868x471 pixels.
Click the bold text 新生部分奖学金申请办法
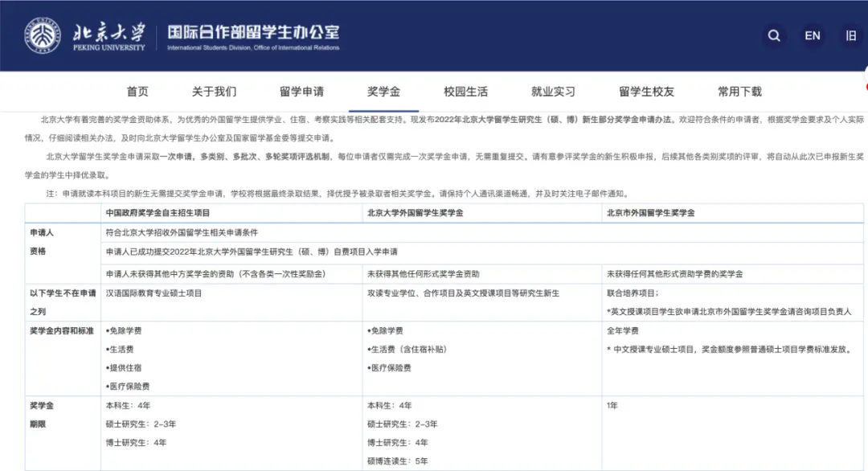tap(626, 120)
